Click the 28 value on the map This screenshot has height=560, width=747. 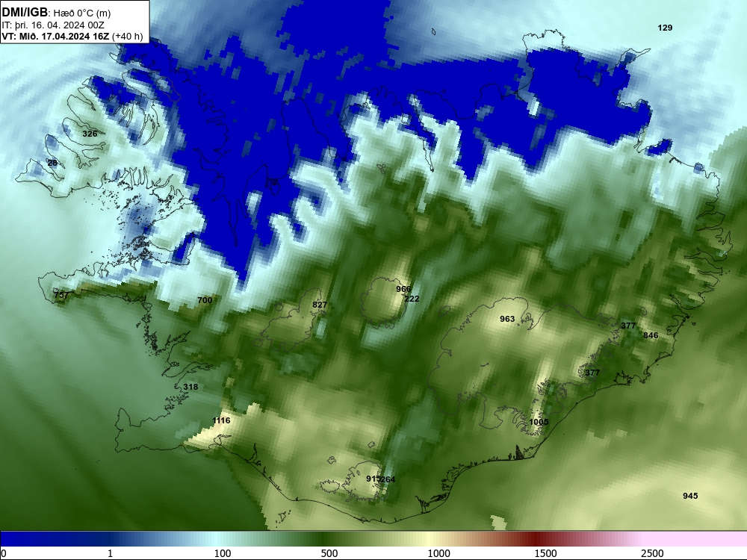[x=52, y=163]
